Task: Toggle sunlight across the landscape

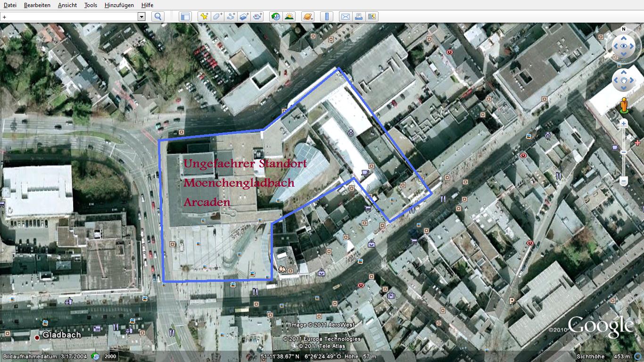Action: pyautogui.click(x=289, y=16)
